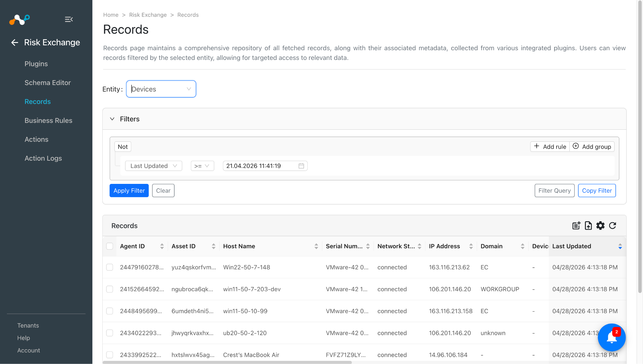Open table settings gear icon
The image size is (643, 364).
coord(600,226)
